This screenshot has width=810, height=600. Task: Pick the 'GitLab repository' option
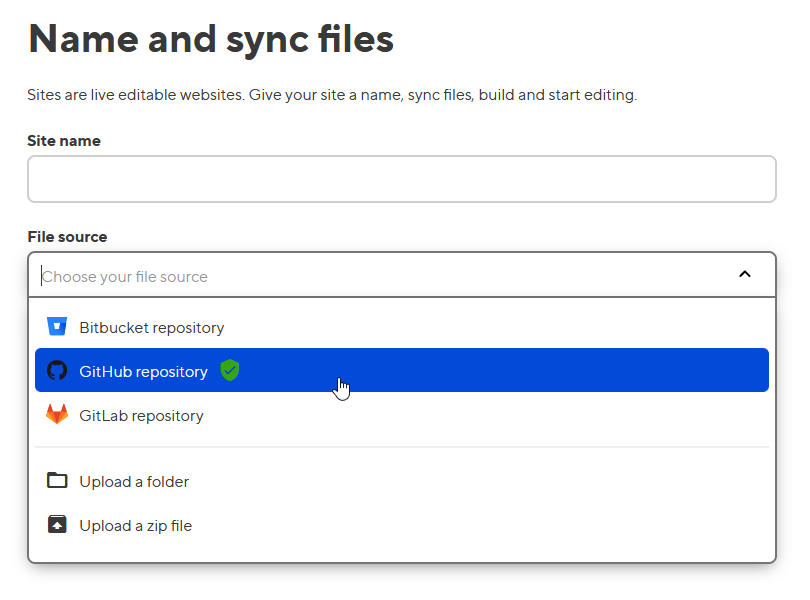141,416
